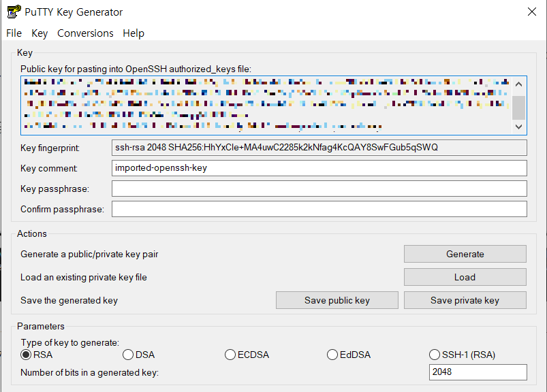The height and width of the screenshot is (392, 547).
Task: Click 'Generate a public/private key pair' label
Action: (x=89, y=254)
